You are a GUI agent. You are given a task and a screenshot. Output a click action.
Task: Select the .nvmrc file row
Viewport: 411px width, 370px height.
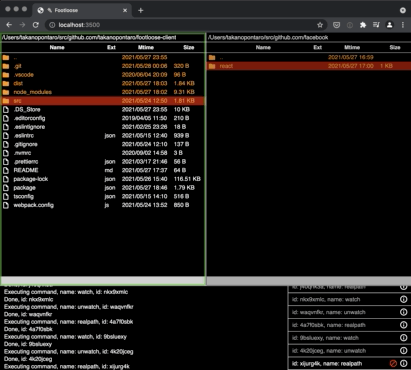[103, 153]
